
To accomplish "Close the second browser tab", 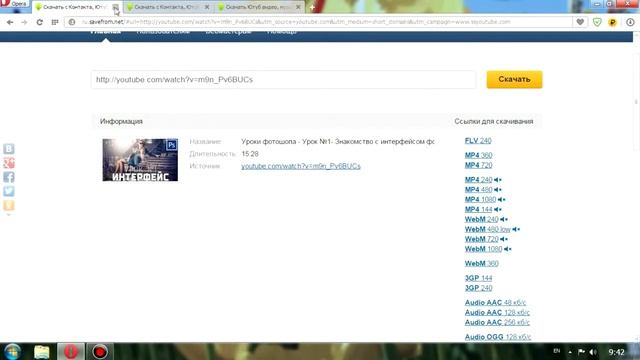I will (x=207, y=7).
